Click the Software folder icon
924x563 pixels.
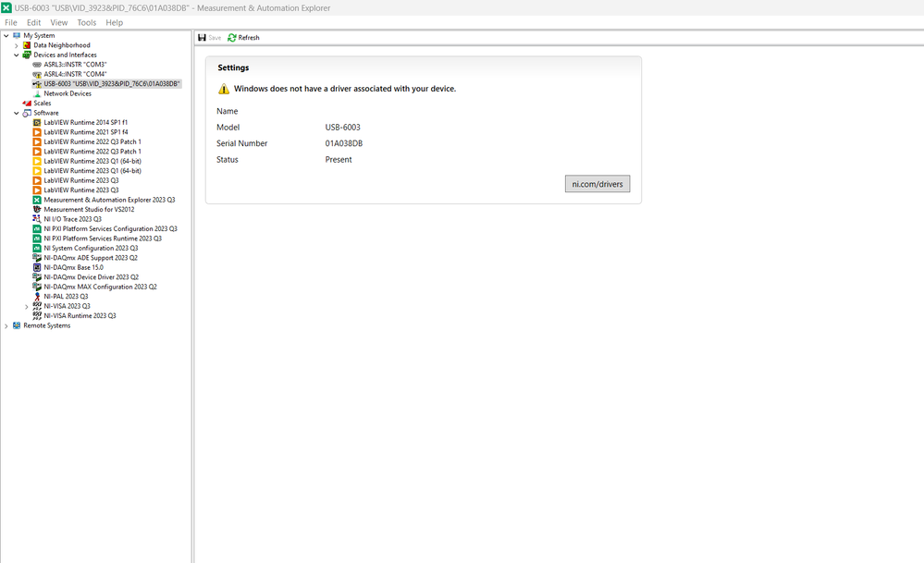[x=27, y=113]
